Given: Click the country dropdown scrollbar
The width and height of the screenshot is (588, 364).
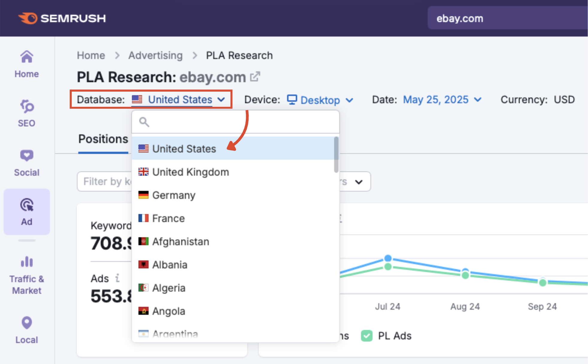Looking at the screenshot, I should point(336,154).
